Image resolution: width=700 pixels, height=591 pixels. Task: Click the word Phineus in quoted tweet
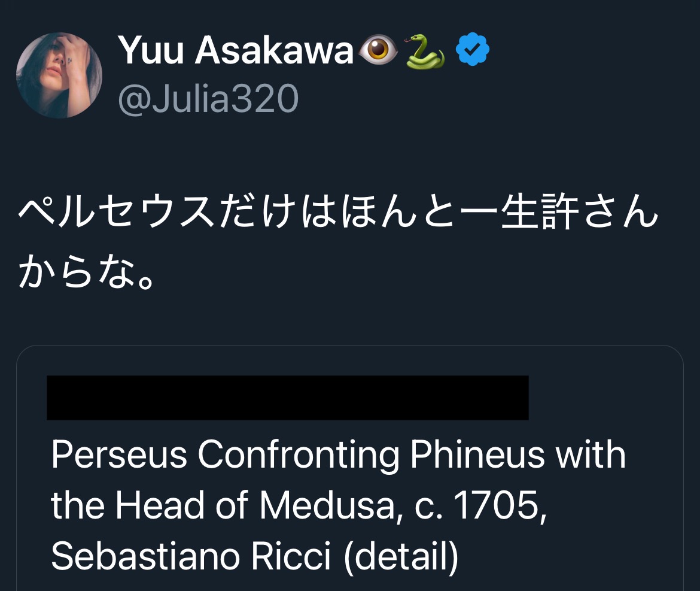click(x=477, y=455)
